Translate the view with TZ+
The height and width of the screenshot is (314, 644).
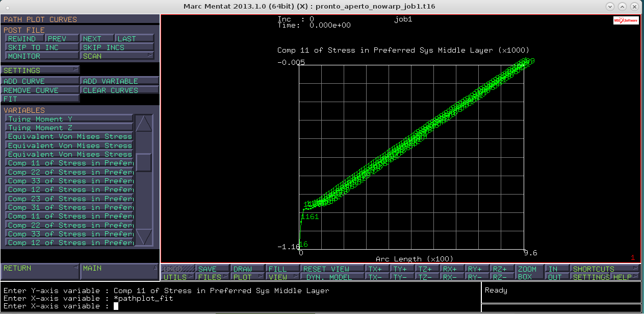[x=428, y=269]
